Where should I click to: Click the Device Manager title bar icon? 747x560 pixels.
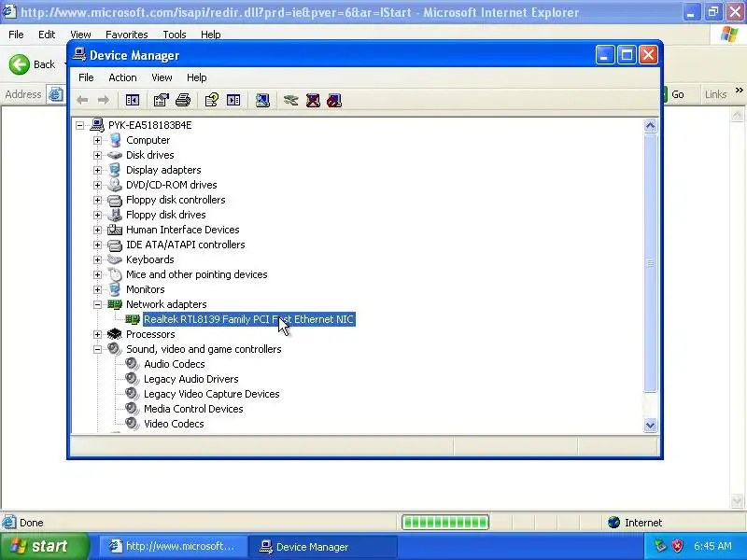pyautogui.click(x=79, y=55)
